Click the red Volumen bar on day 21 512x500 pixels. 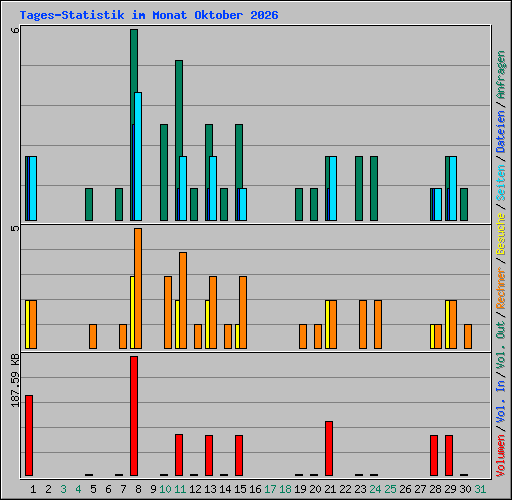(329, 448)
